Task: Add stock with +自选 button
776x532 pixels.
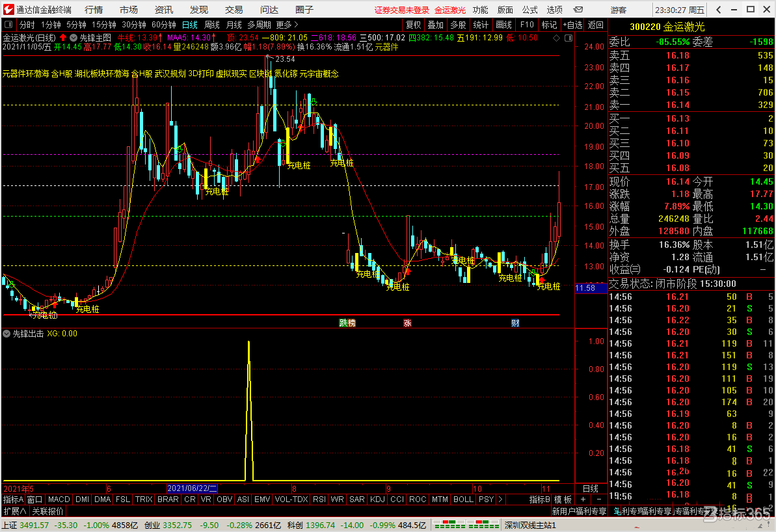Action: [x=572, y=25]
